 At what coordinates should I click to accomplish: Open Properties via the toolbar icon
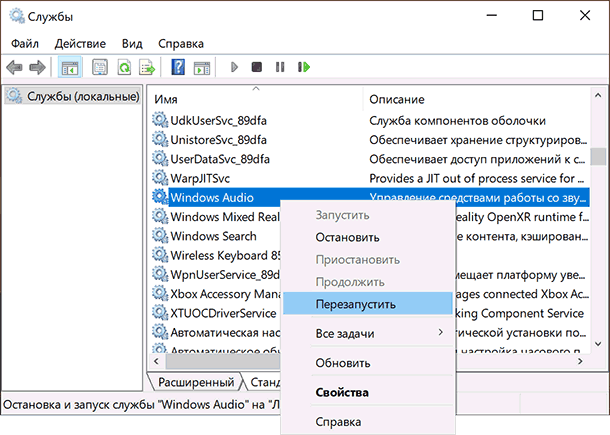100,67
